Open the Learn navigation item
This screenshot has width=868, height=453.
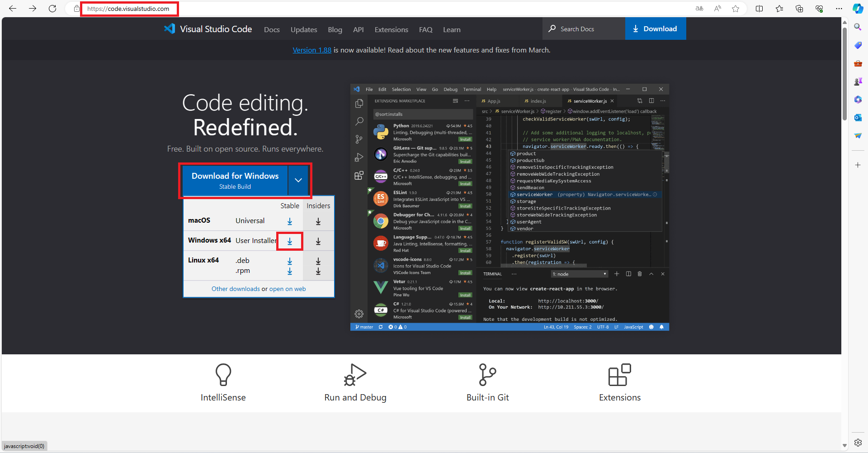pyautogui.click(x=452, y=29)
